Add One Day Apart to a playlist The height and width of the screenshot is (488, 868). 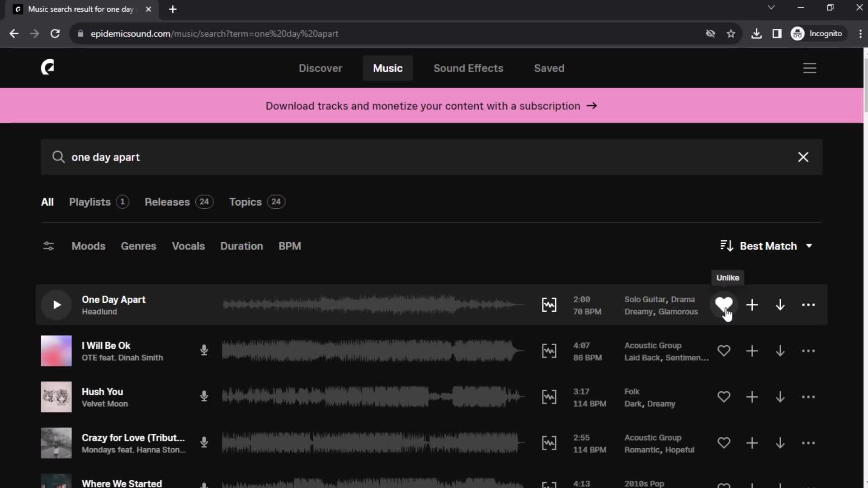752,305
